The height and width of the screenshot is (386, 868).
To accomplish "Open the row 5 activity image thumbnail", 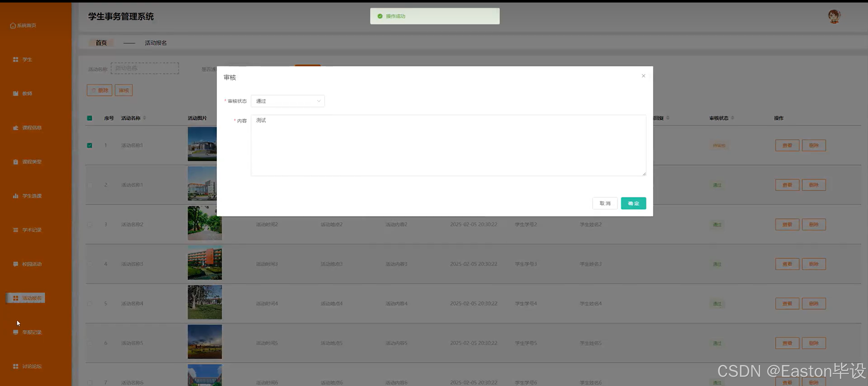I will tap(205, 302).
